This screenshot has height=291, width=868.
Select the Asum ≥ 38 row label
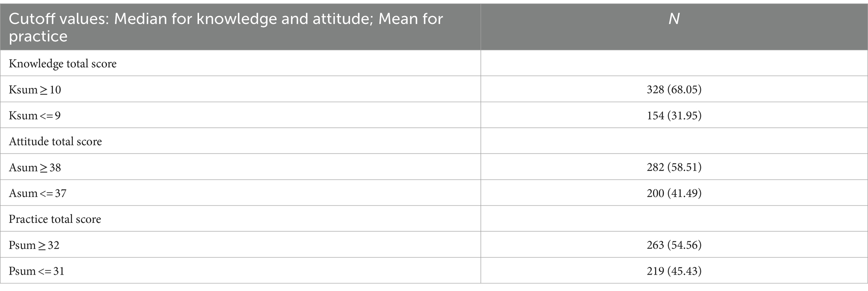coord(35,167)
